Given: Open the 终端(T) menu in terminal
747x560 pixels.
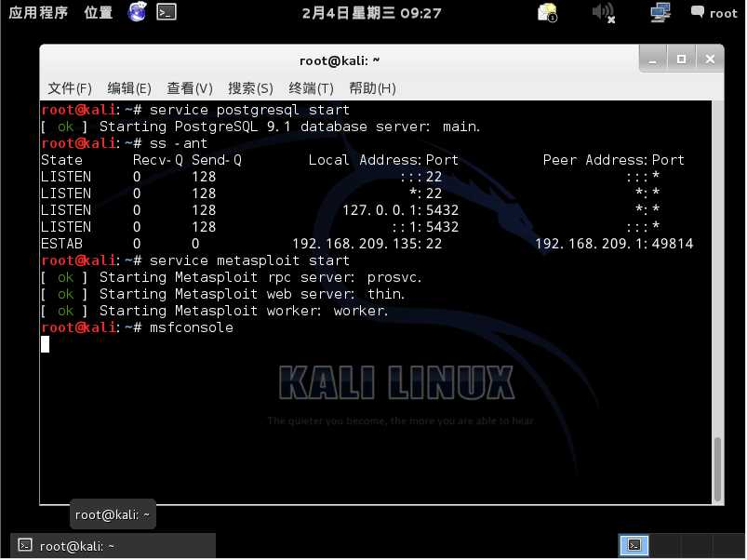Looking at the screenshot, I should (311, 88).
